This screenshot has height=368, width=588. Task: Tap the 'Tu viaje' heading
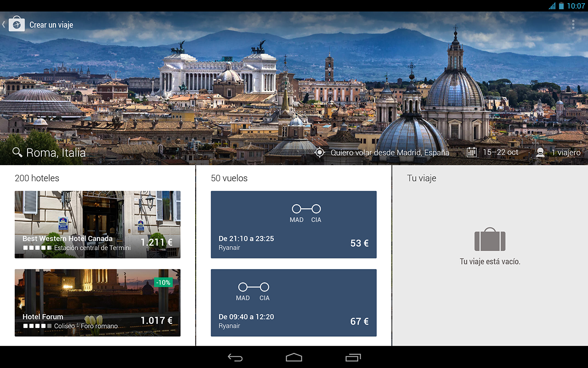422,178
